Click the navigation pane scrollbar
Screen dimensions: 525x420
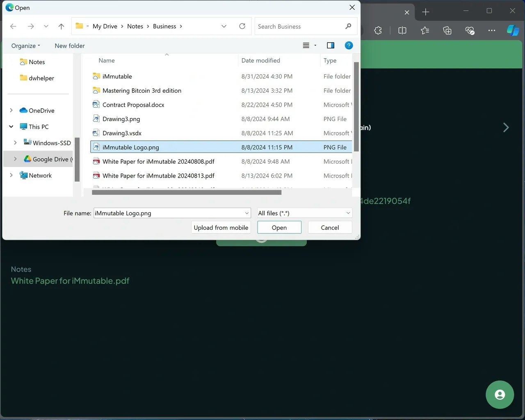click(x=77, y=159)
